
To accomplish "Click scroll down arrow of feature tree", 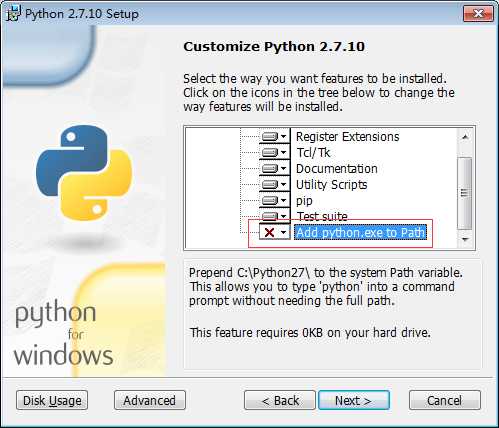I will pos(465,239).
